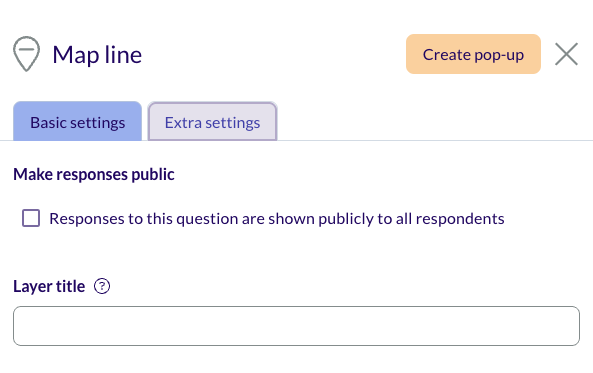
Task: Click the map pin line icon
Action: [x=26, y=54]
